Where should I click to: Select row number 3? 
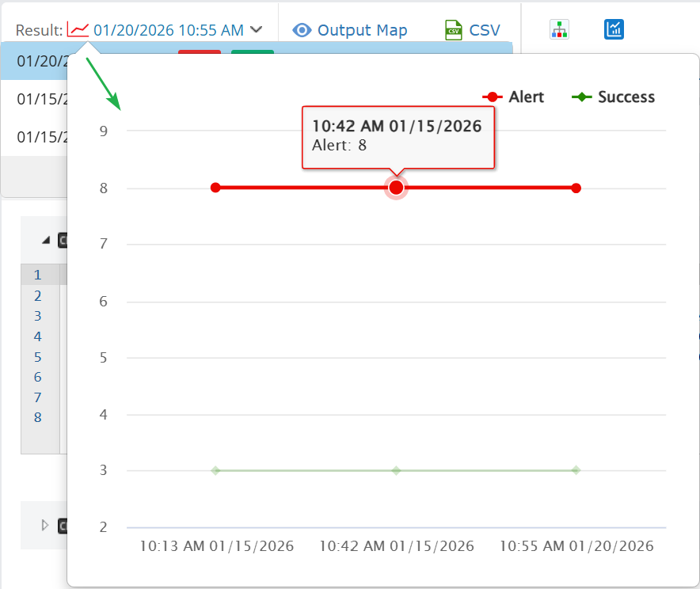[37, 316]
